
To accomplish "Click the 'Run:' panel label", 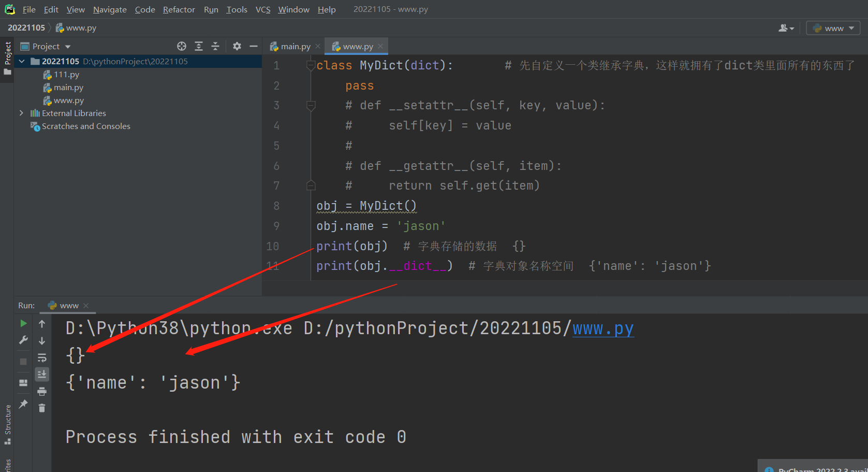I will click(x=26, y=306).
